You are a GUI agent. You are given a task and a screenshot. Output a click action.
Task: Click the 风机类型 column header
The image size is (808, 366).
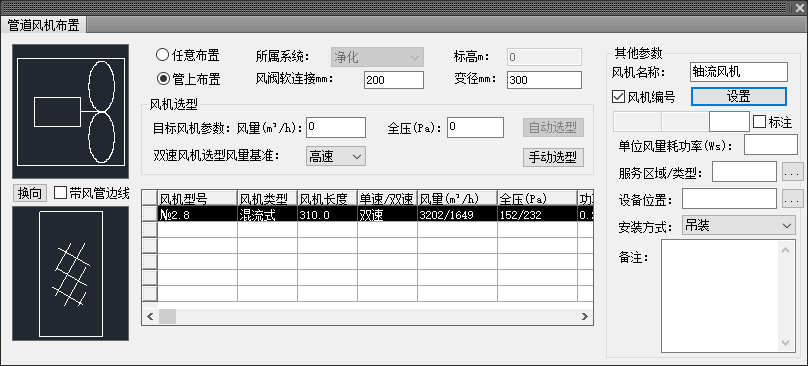267,198
